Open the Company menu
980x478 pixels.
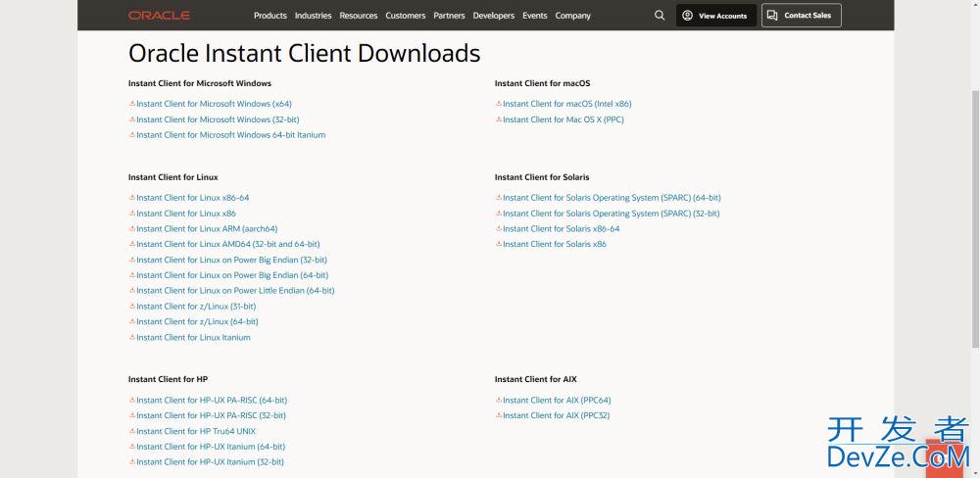pyautogui.click(x=572, y=16)
